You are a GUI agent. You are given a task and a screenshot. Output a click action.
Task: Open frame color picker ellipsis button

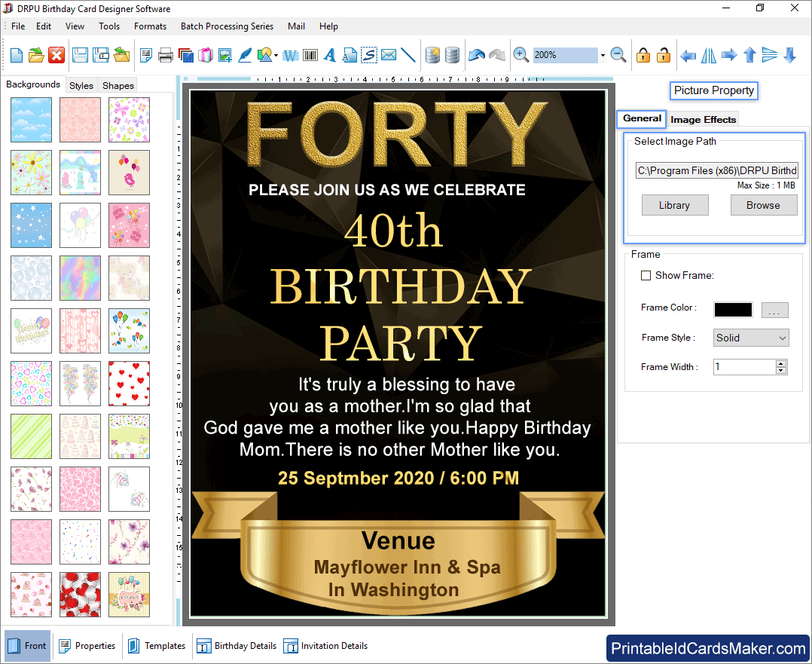(774, 310)
